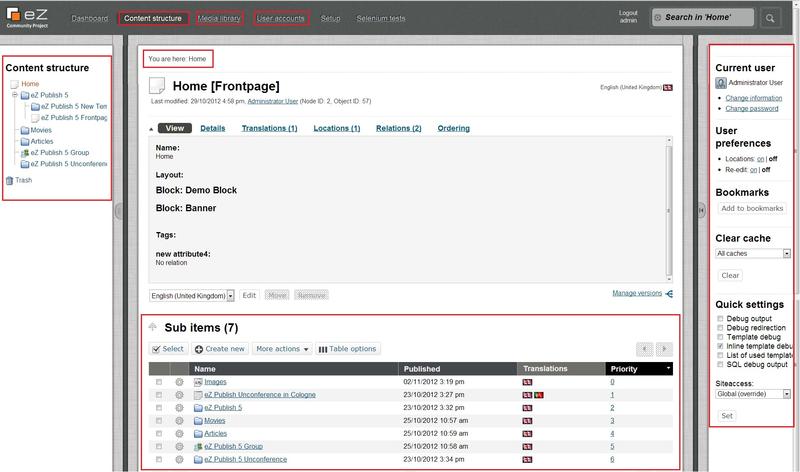The height and width of the screenshot is (472, 800).
Task: Click the Logout link
Action: (x=628, y=13)
